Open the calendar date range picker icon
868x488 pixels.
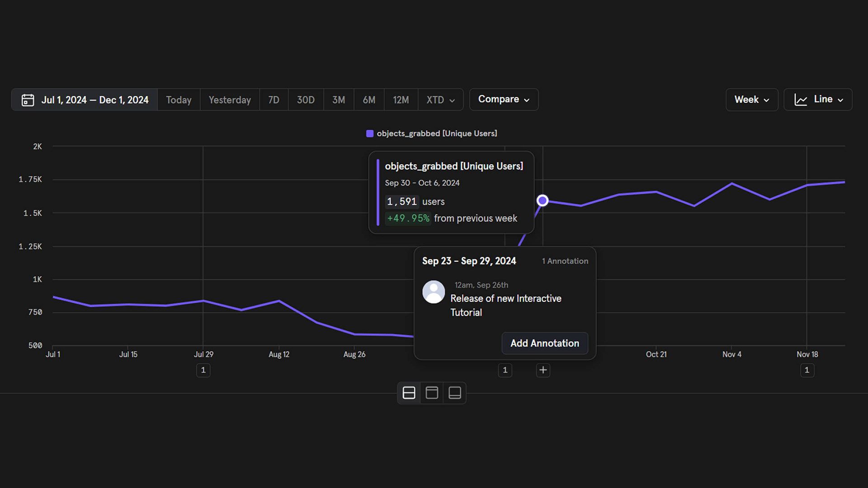(x=28, y=100)
